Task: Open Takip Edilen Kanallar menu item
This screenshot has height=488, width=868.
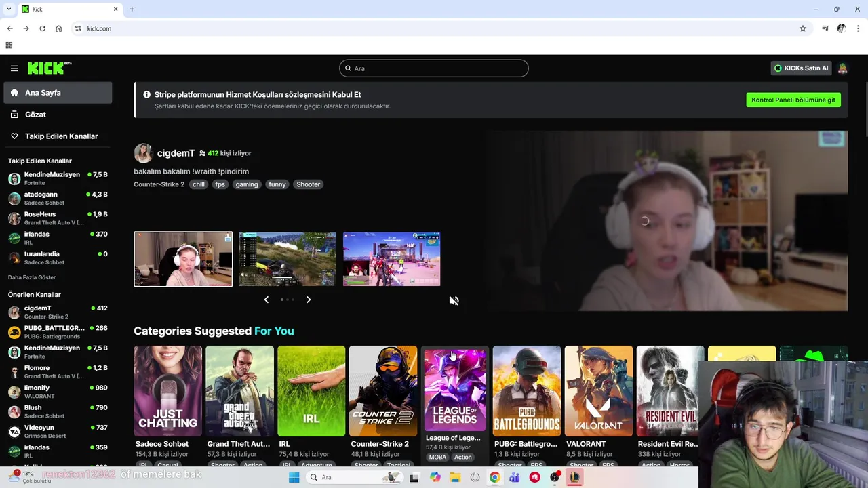Action: [x=58, y=136]
